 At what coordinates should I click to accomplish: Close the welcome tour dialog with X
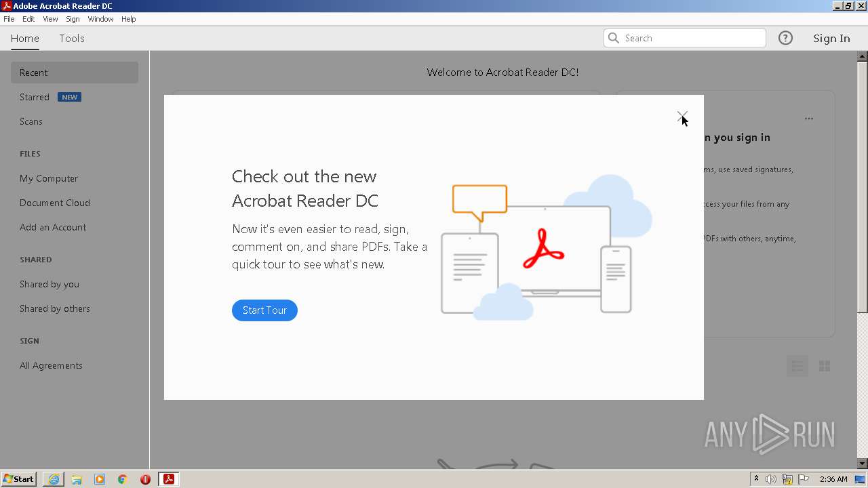point(682,117)
